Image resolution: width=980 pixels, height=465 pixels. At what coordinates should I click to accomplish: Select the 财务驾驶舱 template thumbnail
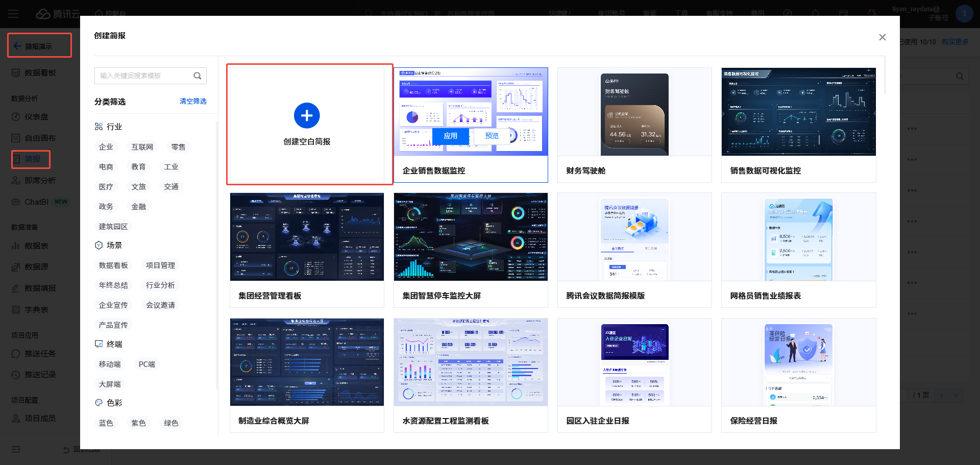click(634, 112)
